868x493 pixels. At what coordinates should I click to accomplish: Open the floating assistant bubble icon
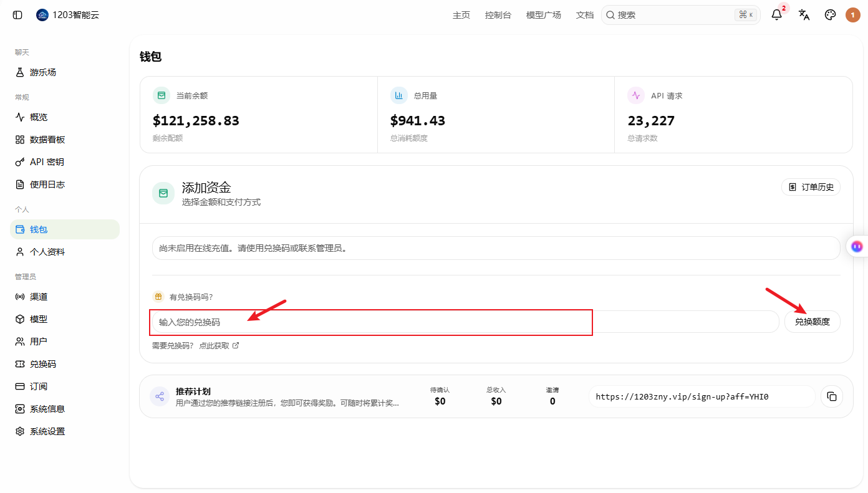pyautogui.click(x=857, y=246)
